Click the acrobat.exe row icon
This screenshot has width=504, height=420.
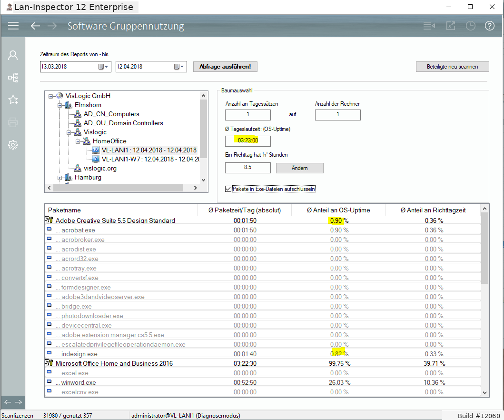click(49, 230)
